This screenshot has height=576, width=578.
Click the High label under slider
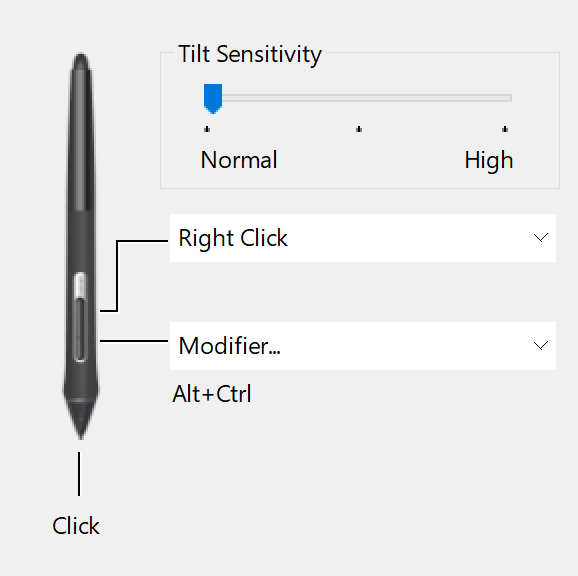489,161
